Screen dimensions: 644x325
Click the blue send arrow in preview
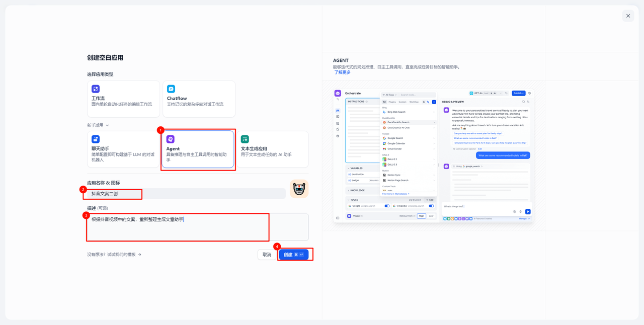pos(528,212)
